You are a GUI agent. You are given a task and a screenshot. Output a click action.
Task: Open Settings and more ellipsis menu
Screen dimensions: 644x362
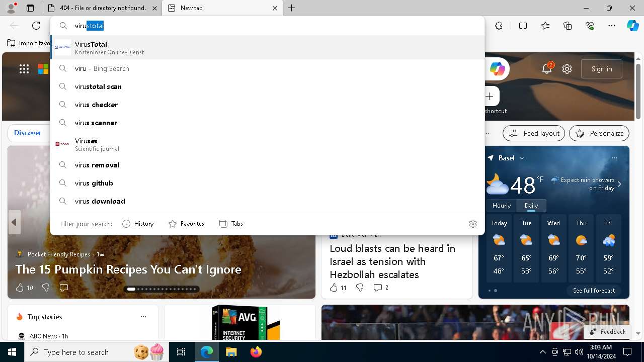click(612, 26)
